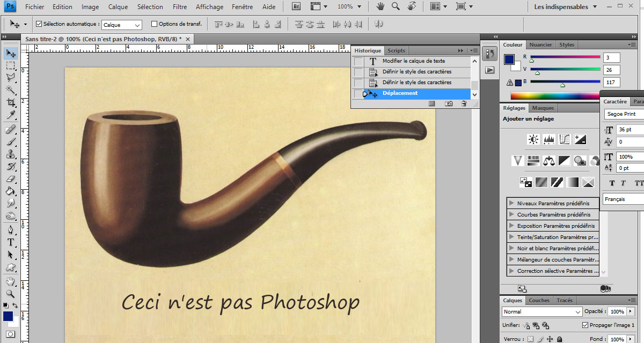The height and width of the screenshot is (343, 644).
Task: Toggle lock image pixels in Verrou row
Action: 540,339
